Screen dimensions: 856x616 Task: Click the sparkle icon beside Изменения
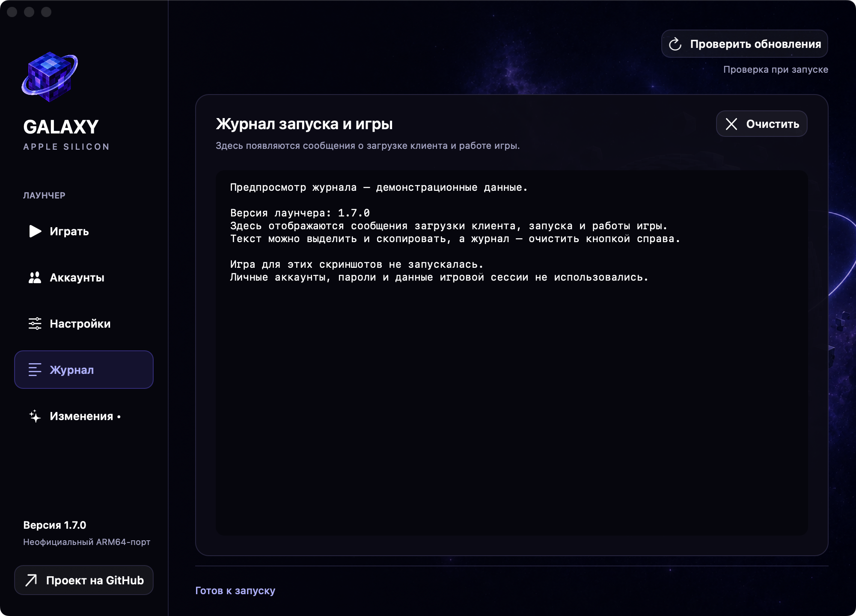(x=35, y=416)
